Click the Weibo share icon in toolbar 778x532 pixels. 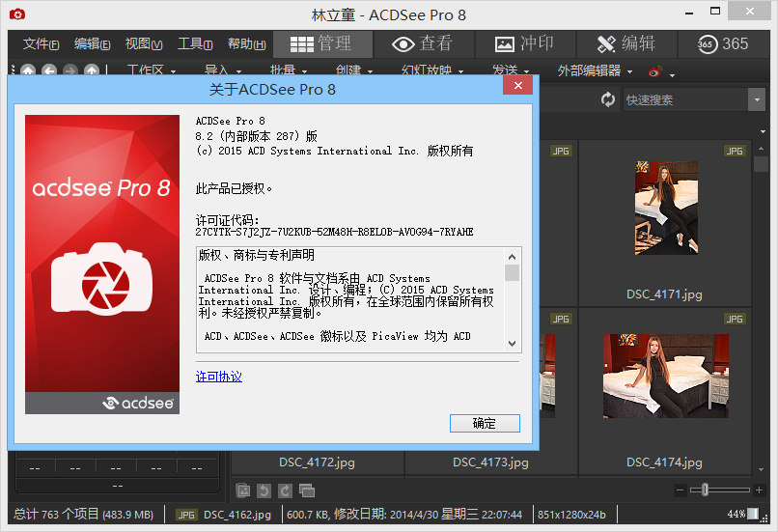tap(655, 72)
